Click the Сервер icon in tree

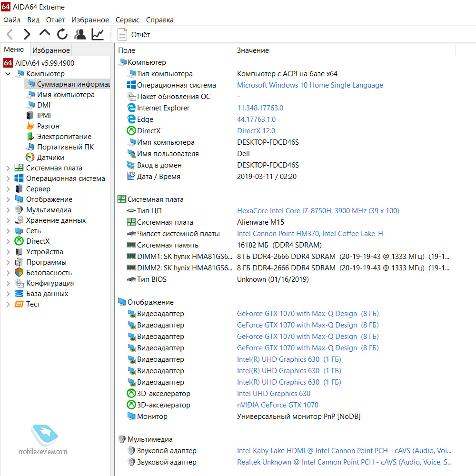point(19,189)
